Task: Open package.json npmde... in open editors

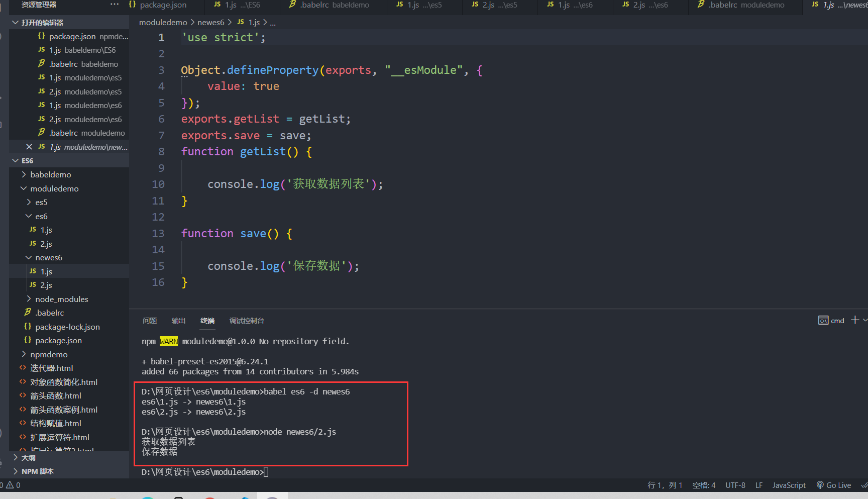Action: (x=69, y=36)
